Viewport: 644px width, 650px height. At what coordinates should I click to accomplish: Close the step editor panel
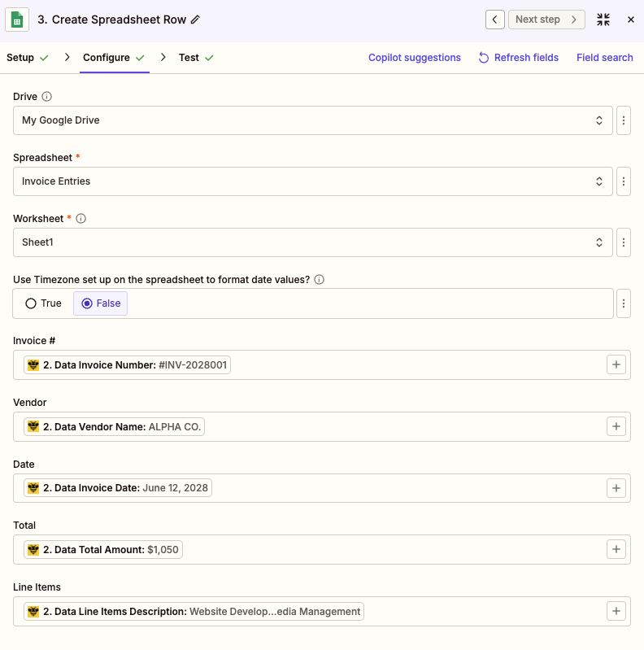tap(631, 20)
